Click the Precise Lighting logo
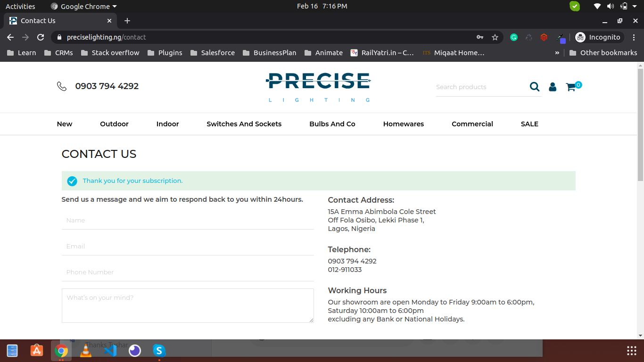Image resolution: width=644 pixels, height=362 pixels. [x=319, y=86]
